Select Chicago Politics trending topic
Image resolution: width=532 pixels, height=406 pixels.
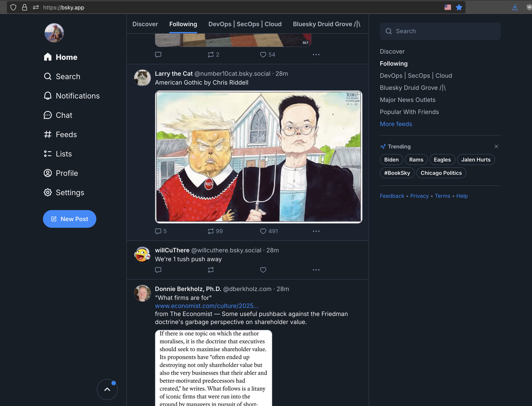[441, 173]
